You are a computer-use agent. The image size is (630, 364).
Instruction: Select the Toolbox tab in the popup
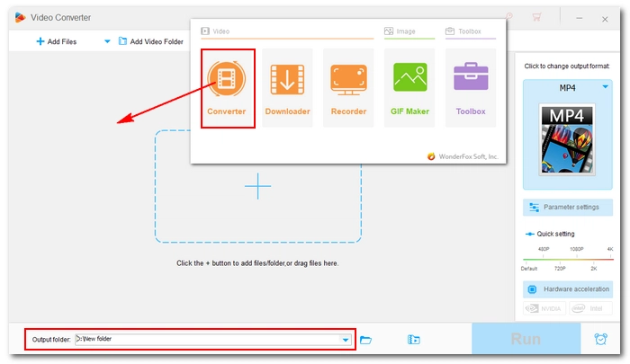pos(463,31)
